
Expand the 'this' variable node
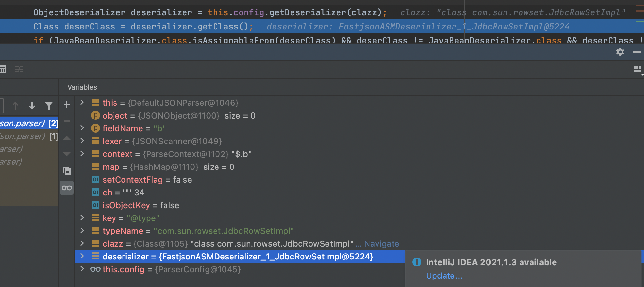pos(82,102)
